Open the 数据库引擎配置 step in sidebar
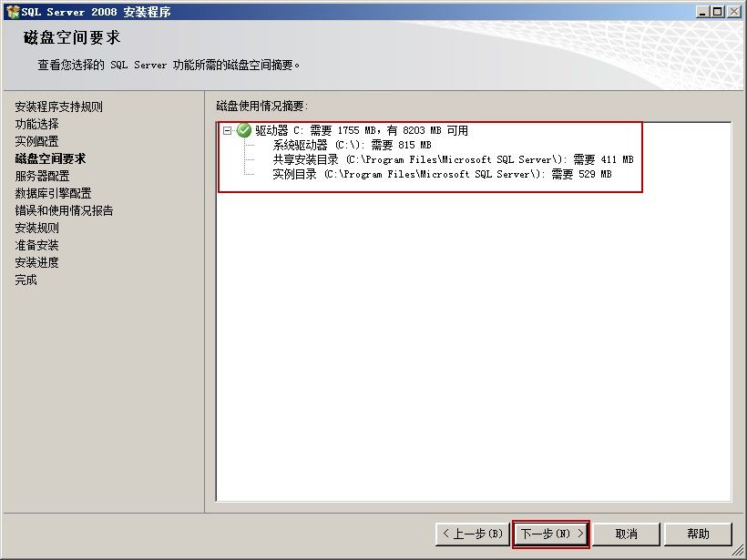Screen dimensions: 747x560 [53, 193]
